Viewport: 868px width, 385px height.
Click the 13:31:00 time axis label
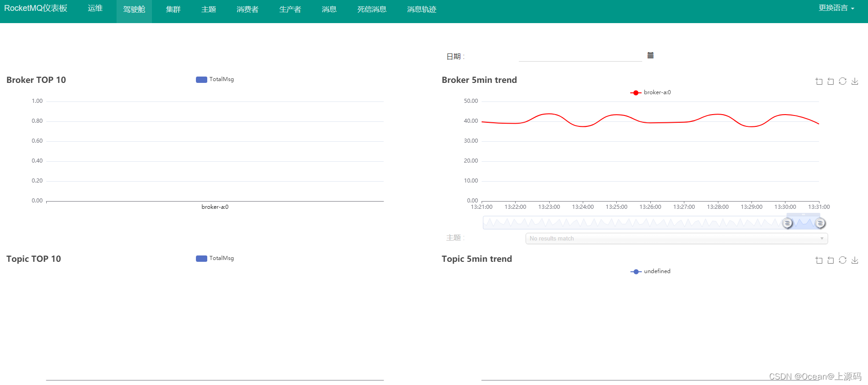[x=819, y=207]
